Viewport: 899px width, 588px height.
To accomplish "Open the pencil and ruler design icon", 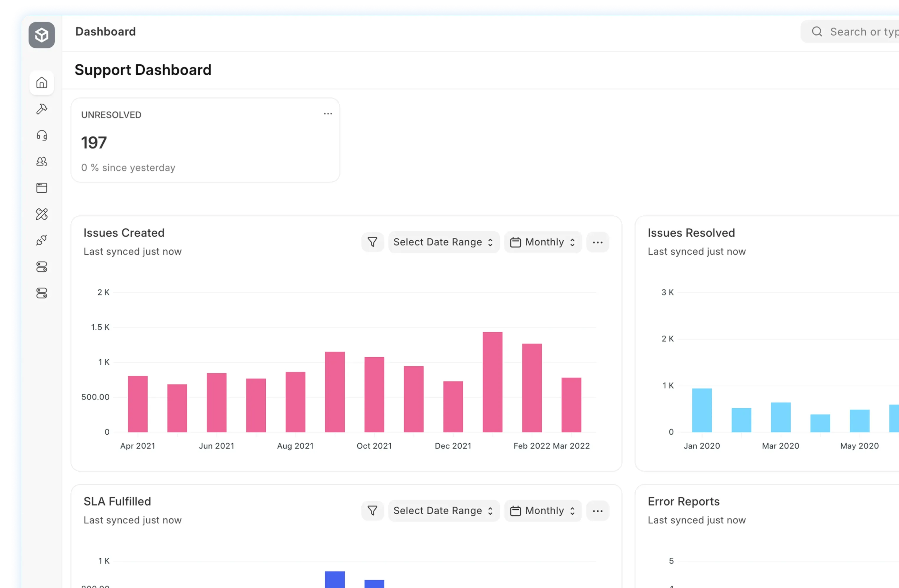I will [x=42, y=214].
